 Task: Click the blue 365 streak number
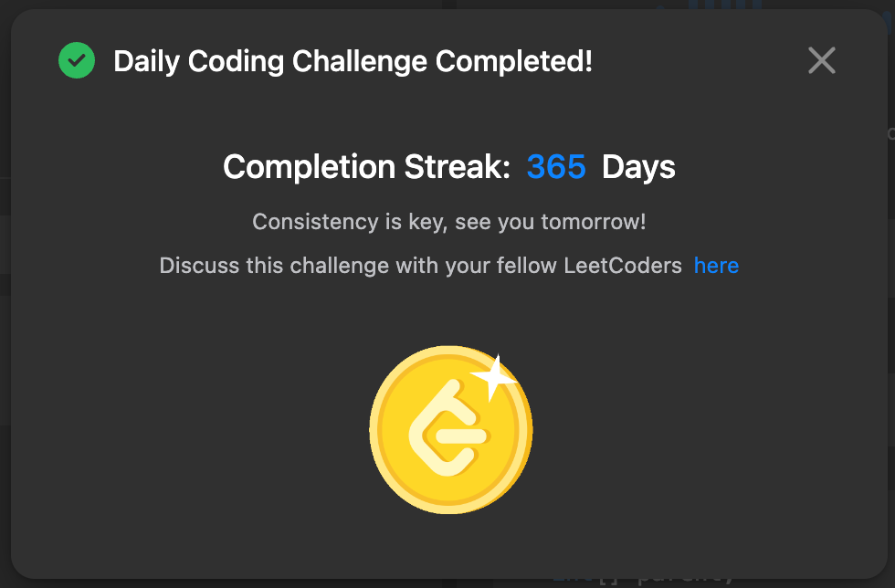point(556,167)
